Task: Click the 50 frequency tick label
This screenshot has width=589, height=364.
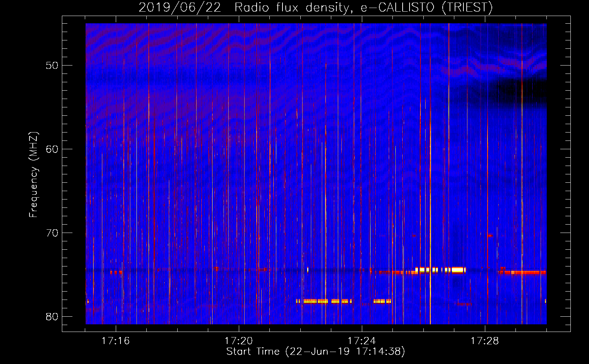Action: tap(52, 66)
